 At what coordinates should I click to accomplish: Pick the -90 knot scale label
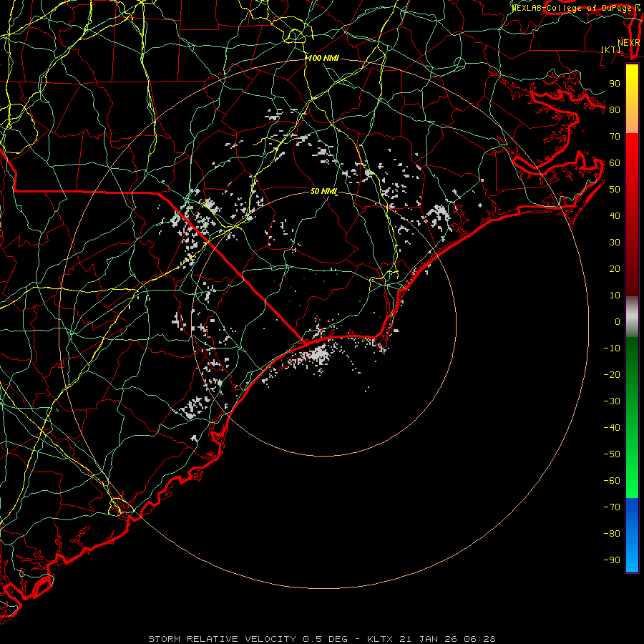(612, 560)
